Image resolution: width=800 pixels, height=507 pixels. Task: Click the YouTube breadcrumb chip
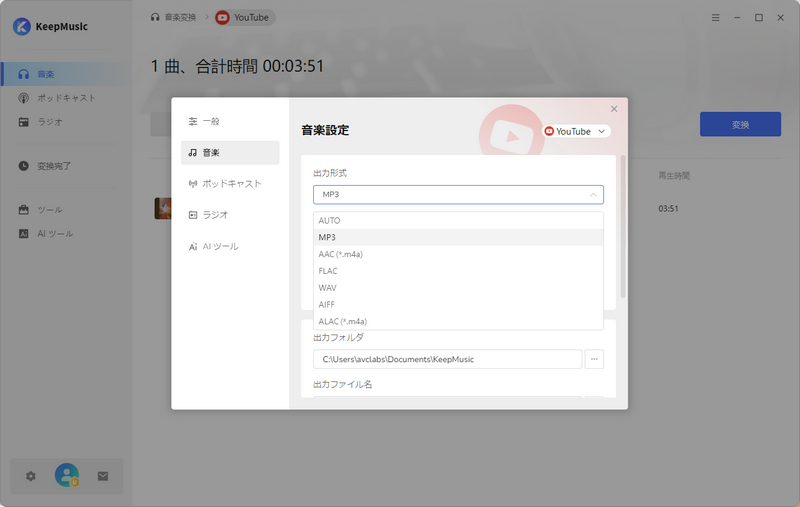click(245, 17)
